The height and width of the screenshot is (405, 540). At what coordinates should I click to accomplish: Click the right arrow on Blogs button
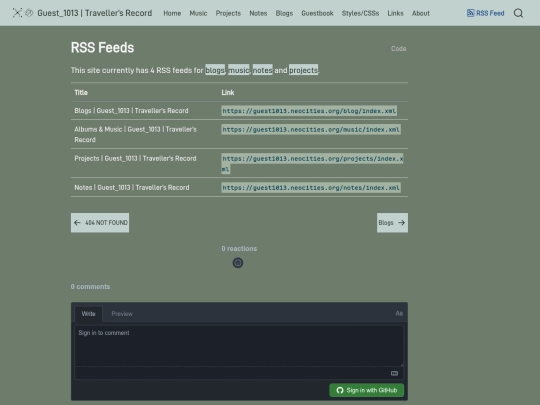click(x=402, y=222)
